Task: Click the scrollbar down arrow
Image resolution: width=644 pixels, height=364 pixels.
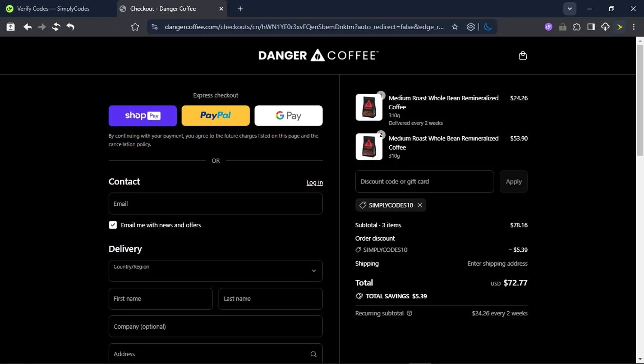Action: [640, 359]
